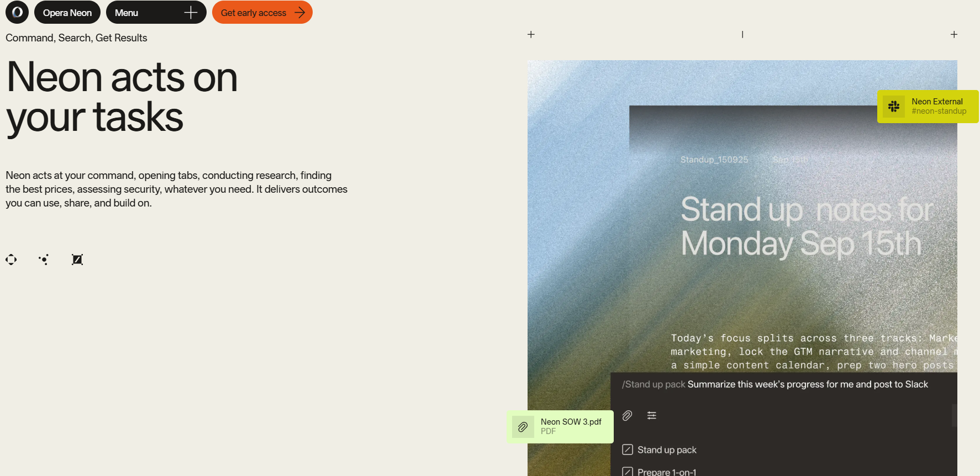Expand the Menu with plus sign
980x476 pixels.
click(156, 12)
